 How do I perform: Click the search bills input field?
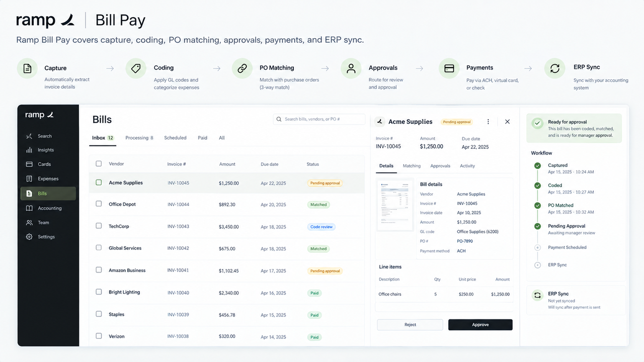point(319,119)
